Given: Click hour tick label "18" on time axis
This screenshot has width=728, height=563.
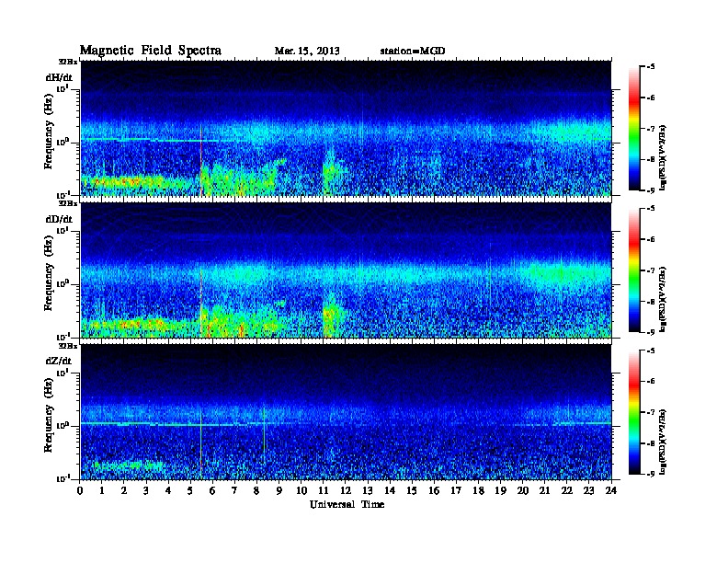Looking at the screenshot, I should coord(479,490).
